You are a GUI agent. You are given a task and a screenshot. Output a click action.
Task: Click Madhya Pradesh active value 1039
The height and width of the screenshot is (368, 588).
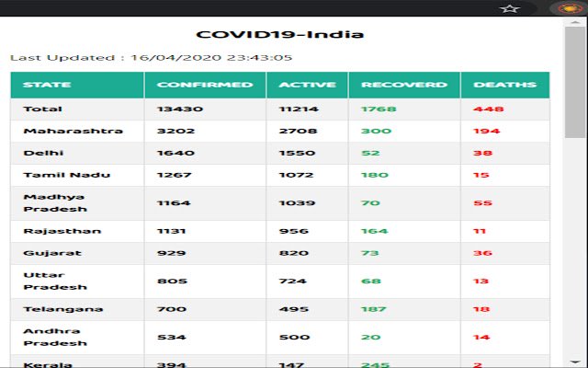pyautogui.click(x=297, y=203)
